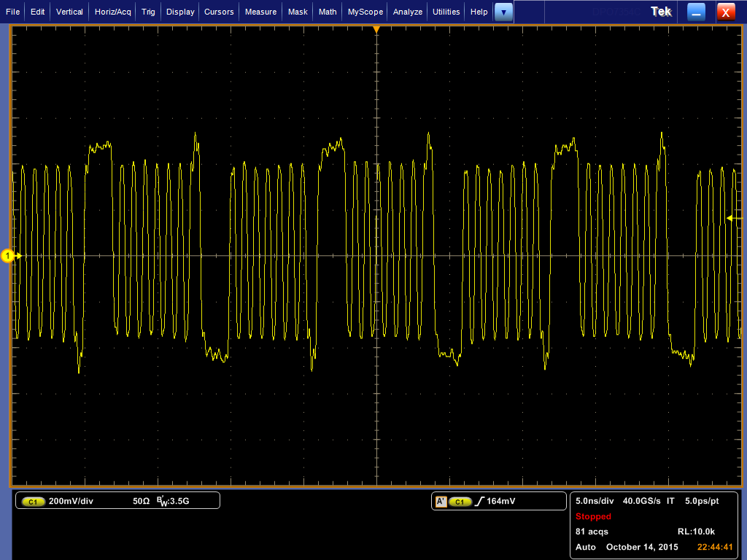The height and width of the screenshot is (560, 747).
Task: Click the C1 trigger source badge
Action: (460, 502)
